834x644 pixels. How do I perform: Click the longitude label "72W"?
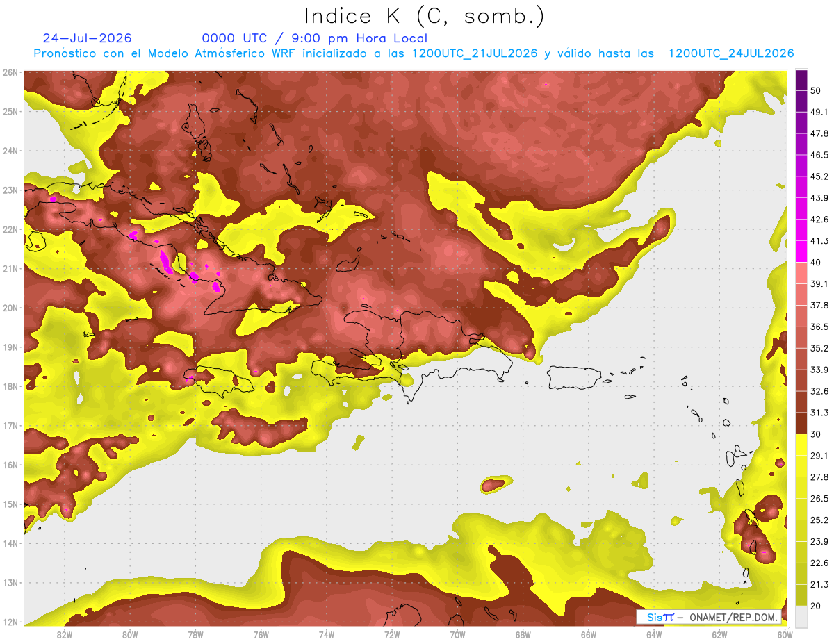pyautogui.click(x=392, y=635)
